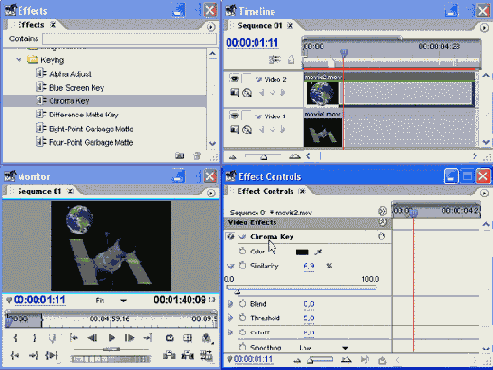
Task: Collapse the Video 2 track
Action: [258, 80]
